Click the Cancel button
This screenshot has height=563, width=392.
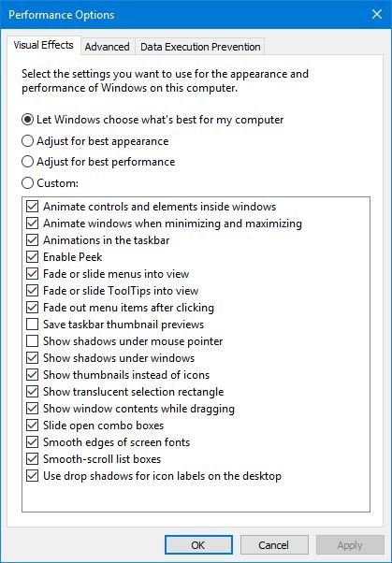pos(274,545)
